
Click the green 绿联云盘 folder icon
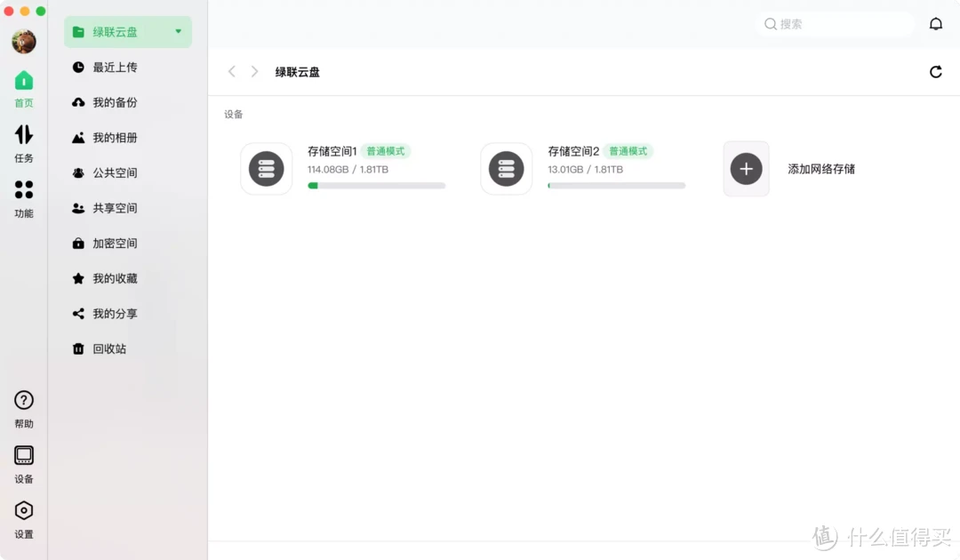click(78, 32)
